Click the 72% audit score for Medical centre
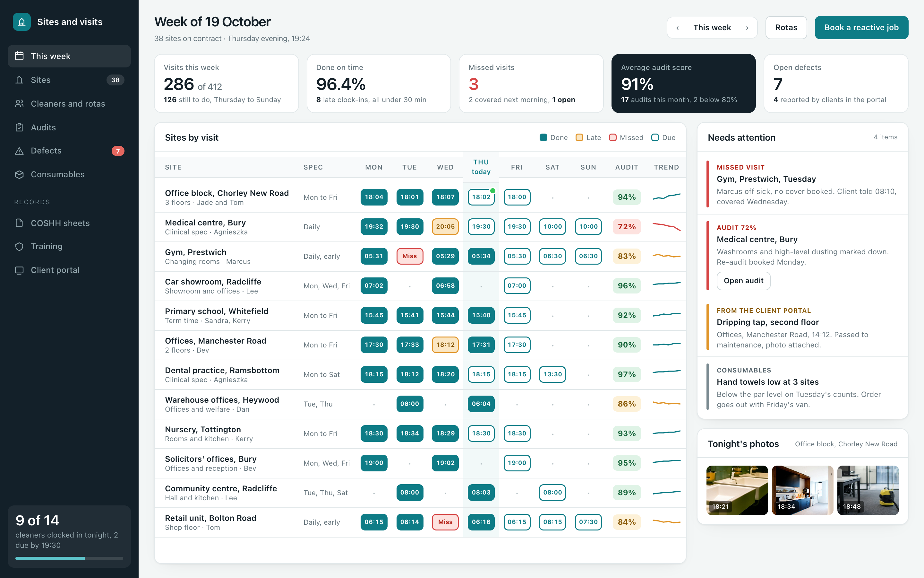This screenshot has width=924, height=578. (x=627, y=227)
